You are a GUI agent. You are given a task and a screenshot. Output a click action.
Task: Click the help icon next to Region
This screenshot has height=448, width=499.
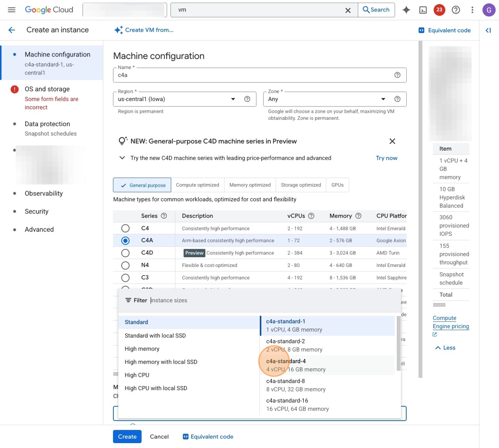click(247, 99)
